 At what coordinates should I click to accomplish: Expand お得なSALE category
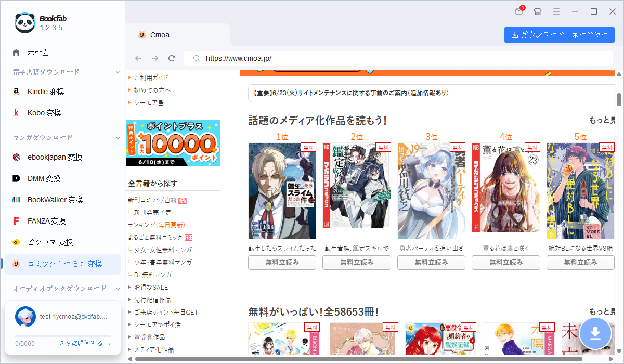pos(129,287)
